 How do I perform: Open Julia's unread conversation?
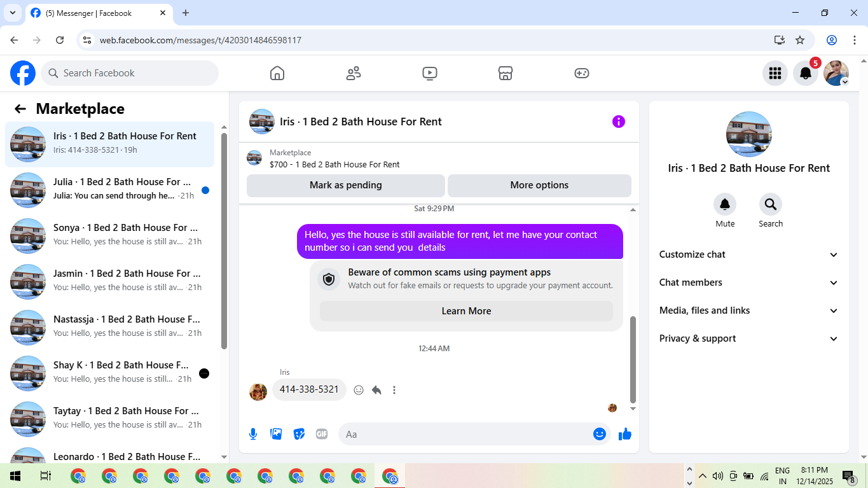pyautogui.click(x=109, y=190)
